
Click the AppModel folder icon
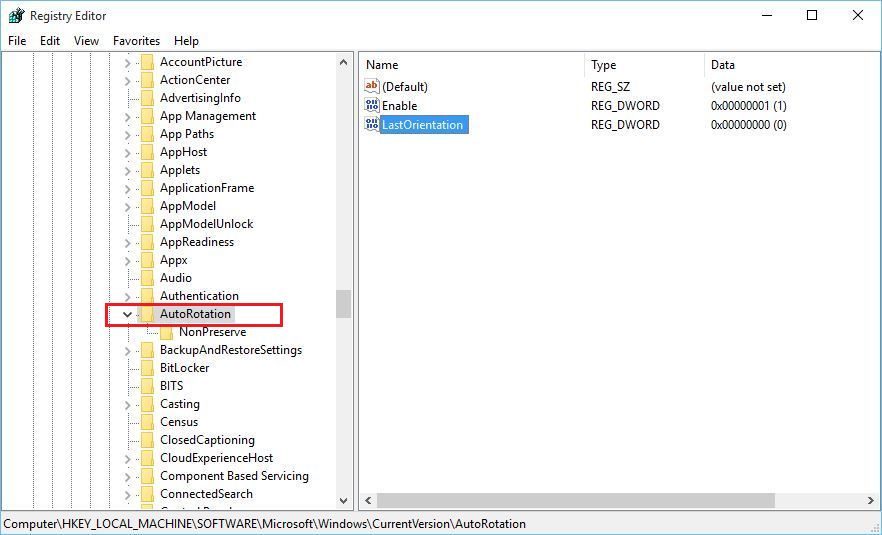147,206
